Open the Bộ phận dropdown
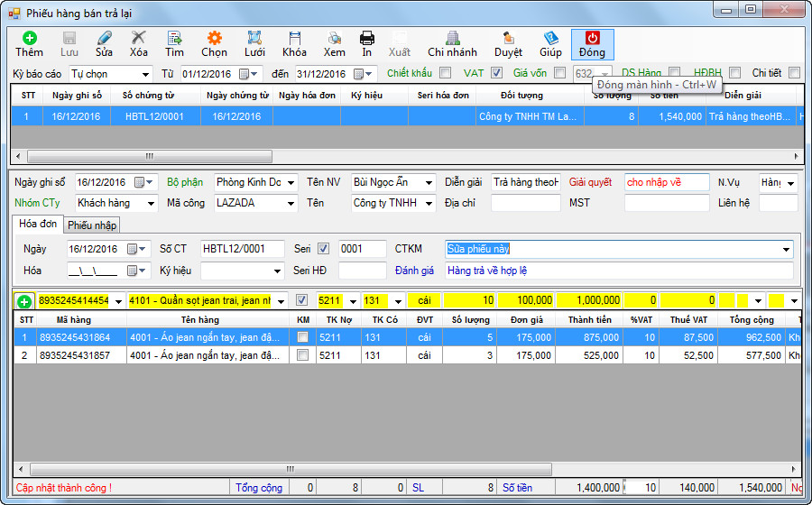The width and height of the screenshot is (812, 505). (x=291, y=183)
